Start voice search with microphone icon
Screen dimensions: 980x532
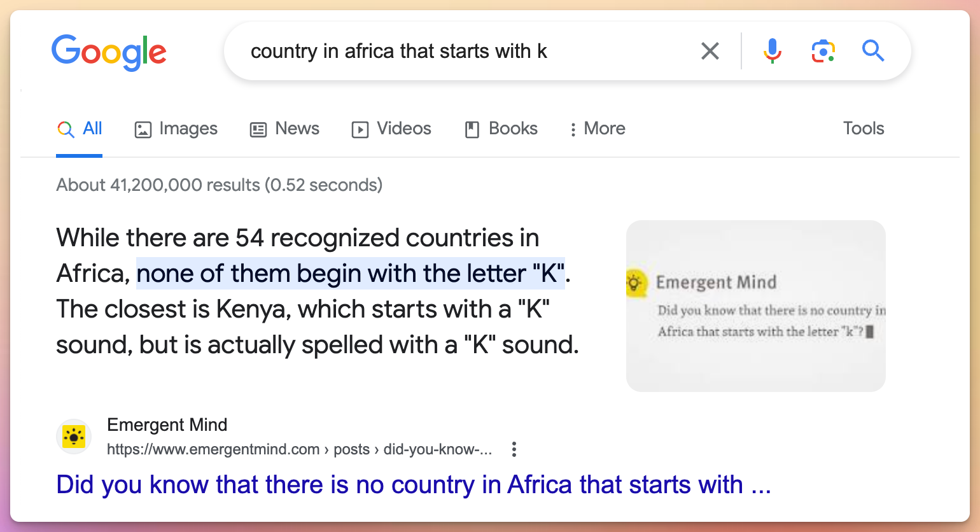772,51
